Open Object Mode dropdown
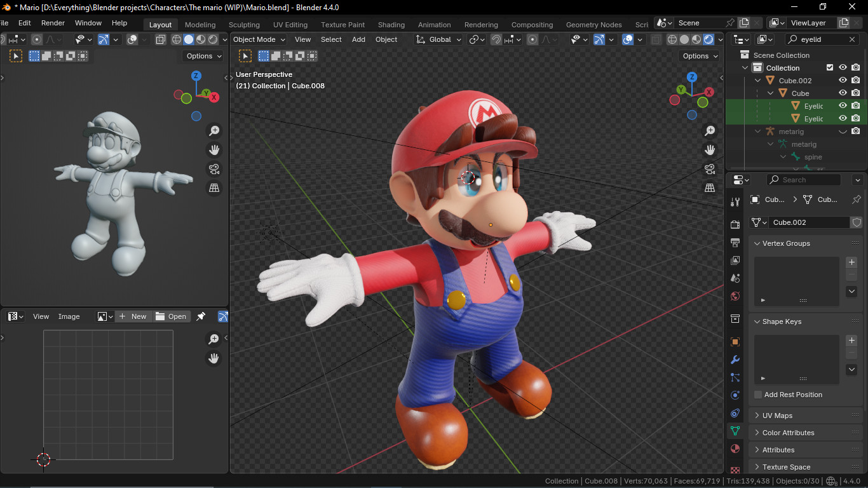 tap(259, 39)
